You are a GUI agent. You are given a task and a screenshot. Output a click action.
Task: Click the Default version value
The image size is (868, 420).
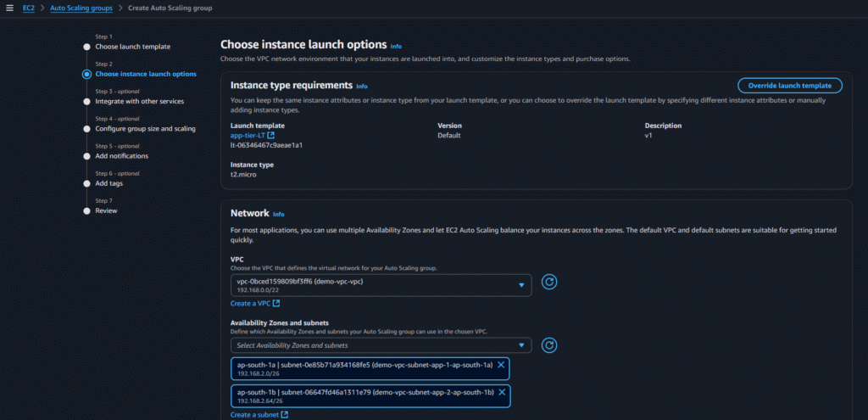tap(449, 135)
